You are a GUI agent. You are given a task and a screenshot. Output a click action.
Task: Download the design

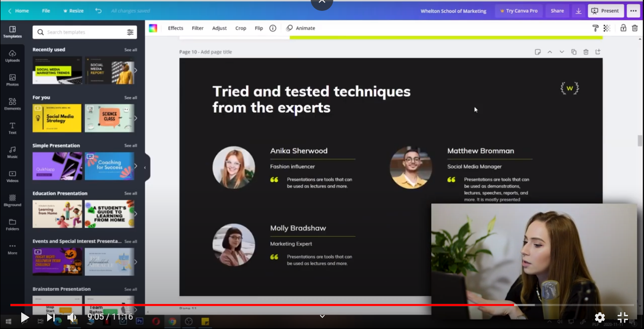[578, 11]
